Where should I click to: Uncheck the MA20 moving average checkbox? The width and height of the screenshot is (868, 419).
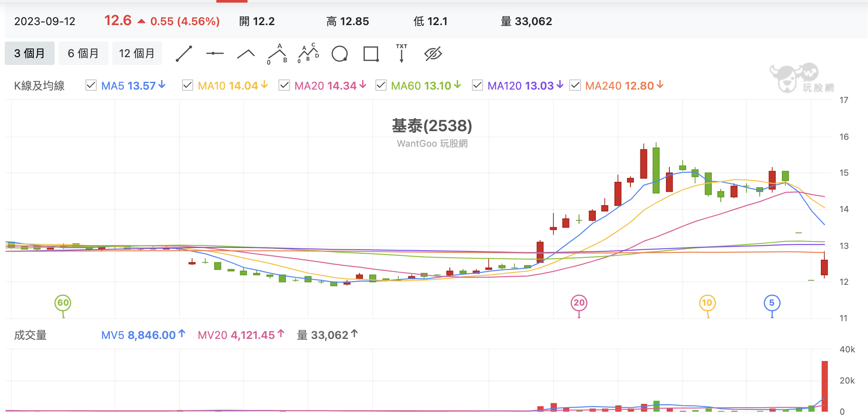pyautogui.click(x=284, y=85)
